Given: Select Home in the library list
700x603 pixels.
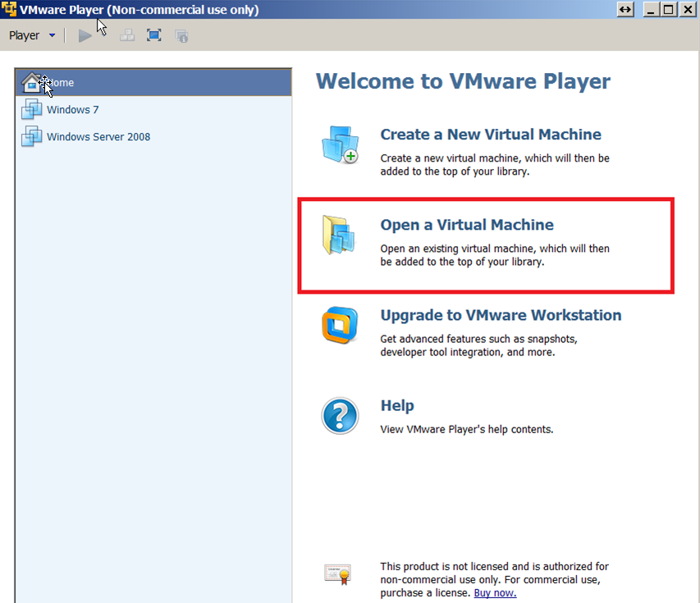Looking at the screenshot, I should click(x=153, y=83).
